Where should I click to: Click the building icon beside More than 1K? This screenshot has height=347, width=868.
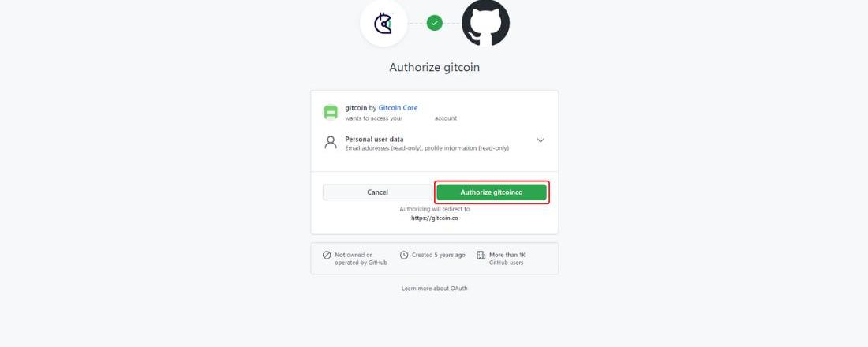(x=481, y=256)
